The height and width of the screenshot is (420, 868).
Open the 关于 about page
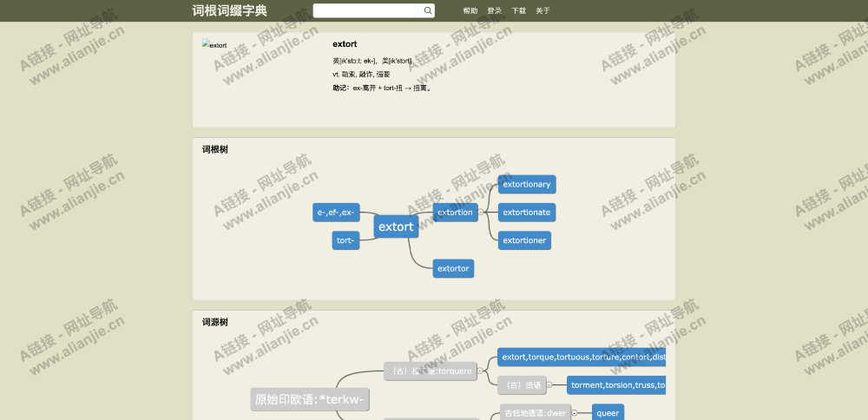click(x=542, y=10)
